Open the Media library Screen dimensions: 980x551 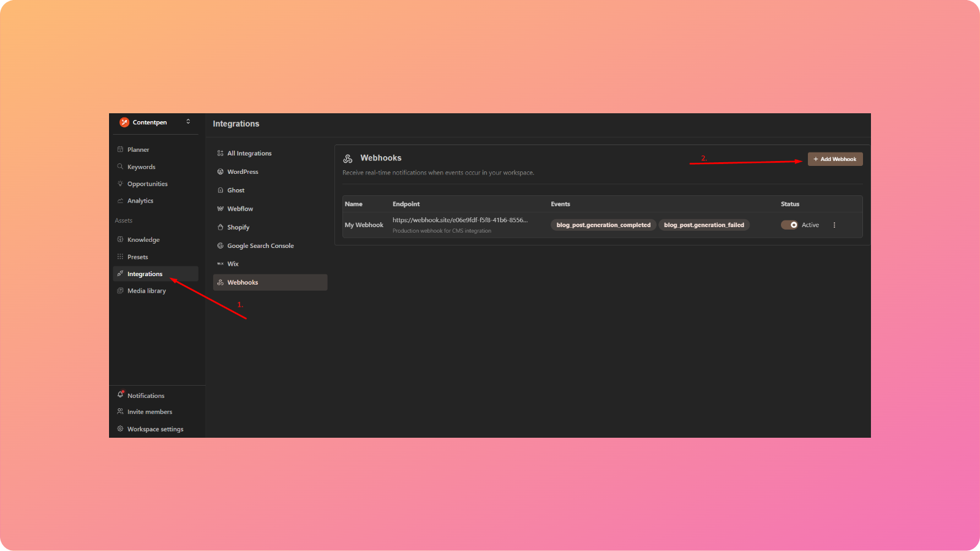point(147,290)
